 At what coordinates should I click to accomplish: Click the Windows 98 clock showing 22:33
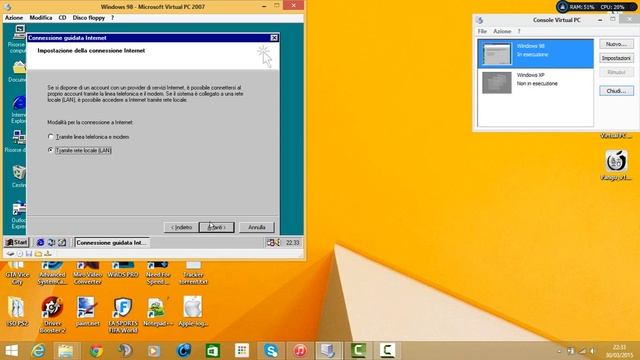(292, 242)
